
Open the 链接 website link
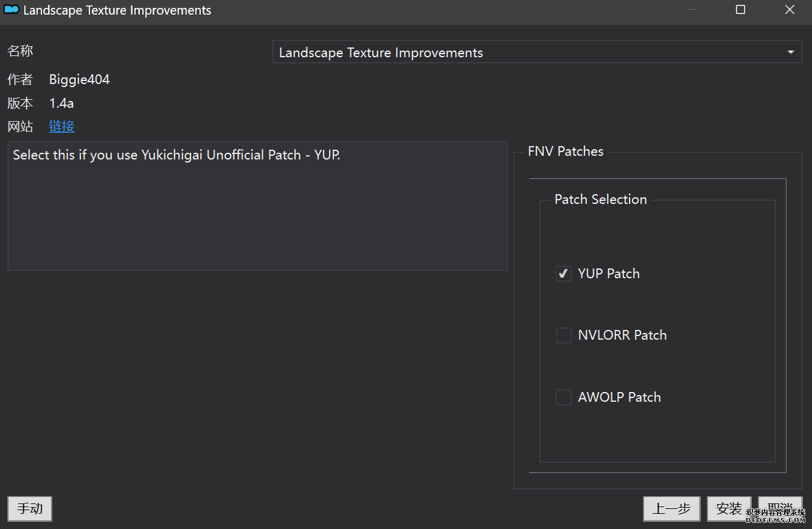pyautogui.click(x=62, y=127)
